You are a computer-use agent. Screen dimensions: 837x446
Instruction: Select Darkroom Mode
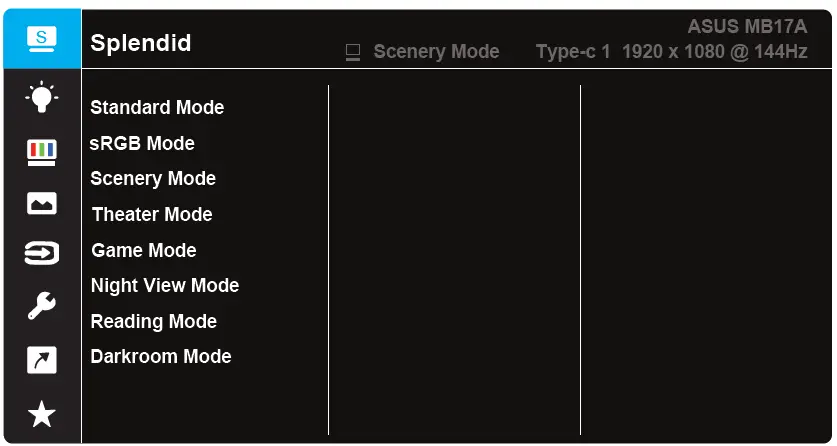coord(161,357)
